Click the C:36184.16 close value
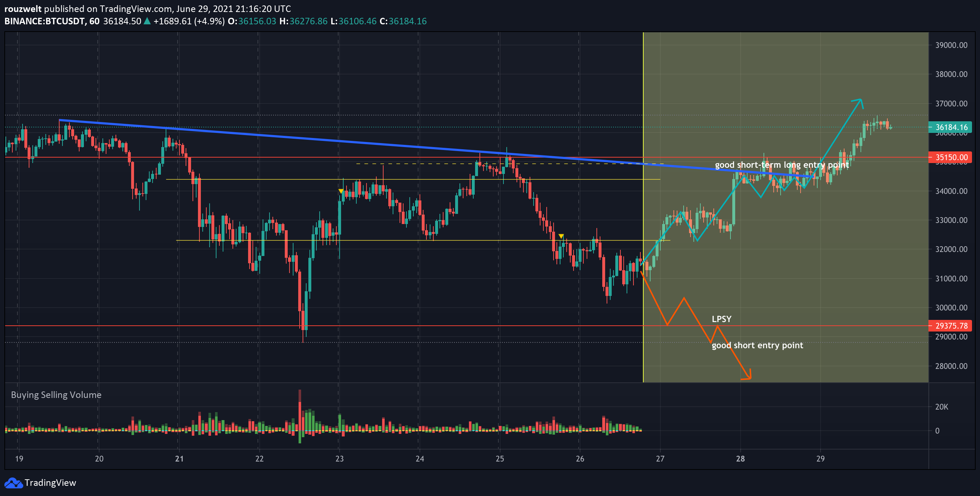 tap(403, 21)
